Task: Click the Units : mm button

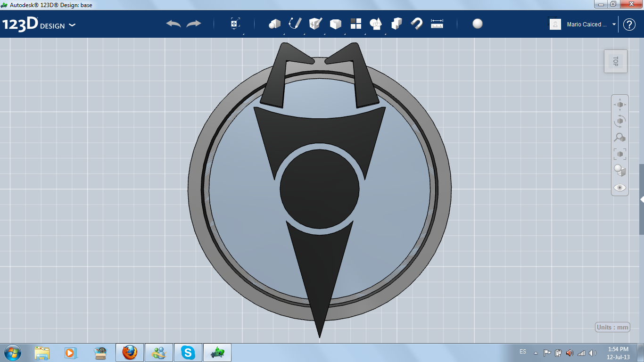Action: coord(613,327)
